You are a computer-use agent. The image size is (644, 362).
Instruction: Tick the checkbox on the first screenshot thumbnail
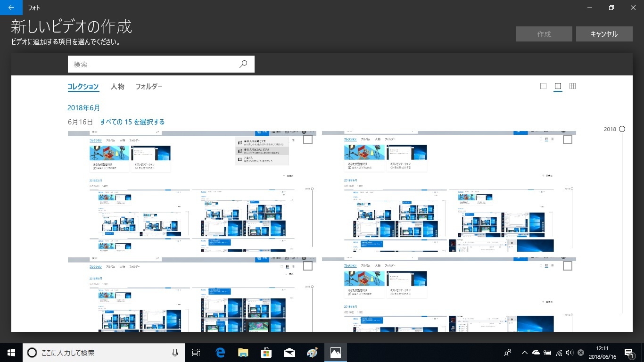click(x=308, y=140)
